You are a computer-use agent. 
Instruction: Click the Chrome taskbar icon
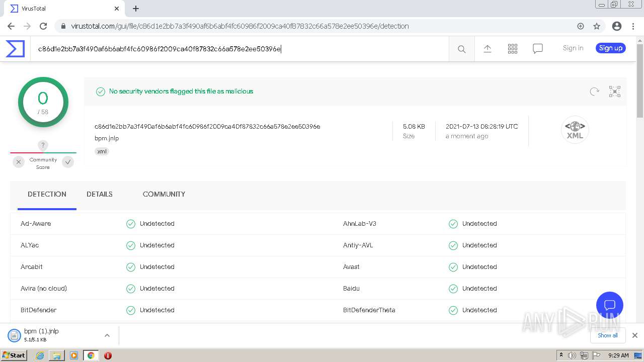pyautogui.click(x=91, y=355)
